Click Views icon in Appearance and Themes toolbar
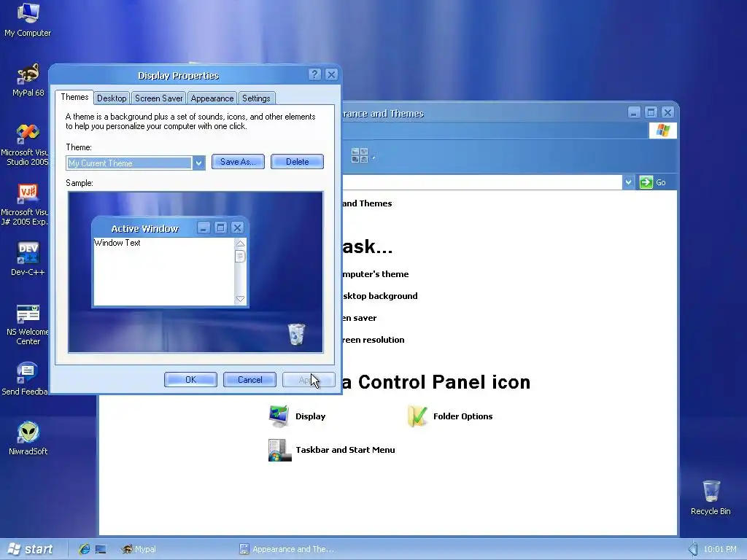 click(x=360, y=155)
